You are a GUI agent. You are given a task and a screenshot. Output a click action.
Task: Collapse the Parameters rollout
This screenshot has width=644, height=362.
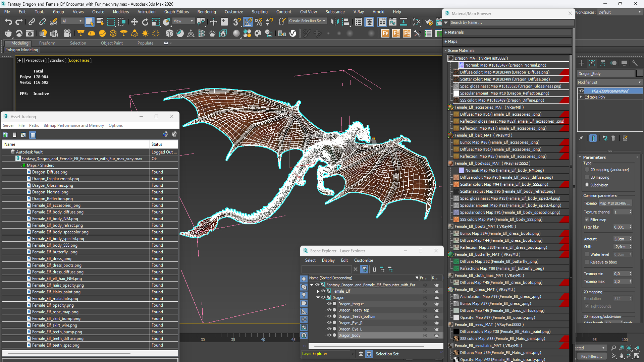(x=580, y=157)
